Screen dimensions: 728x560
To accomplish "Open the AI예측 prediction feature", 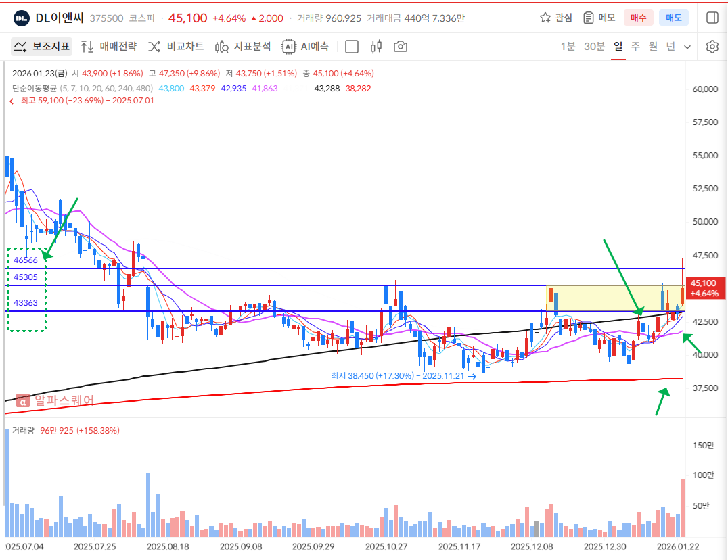I will coord(306,47).
